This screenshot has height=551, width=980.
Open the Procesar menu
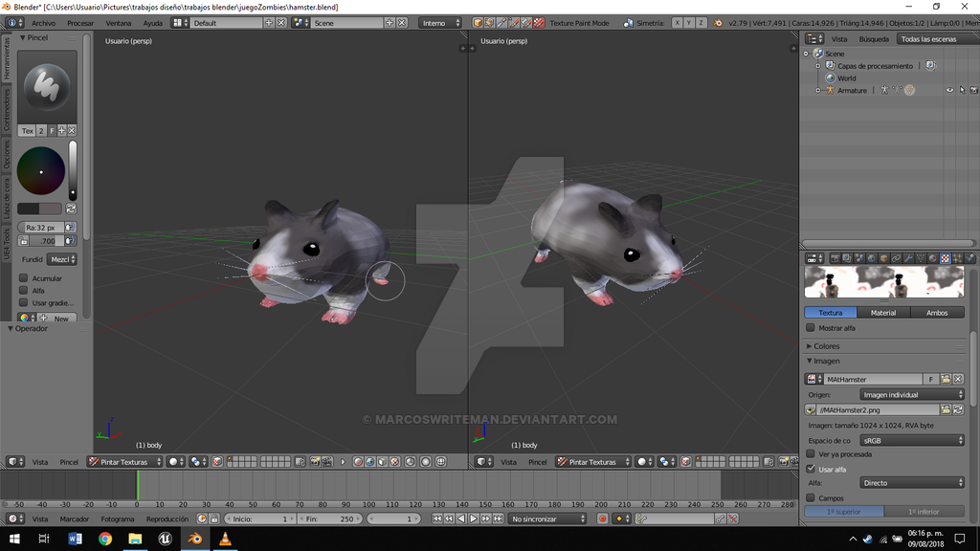click(80, 23)
